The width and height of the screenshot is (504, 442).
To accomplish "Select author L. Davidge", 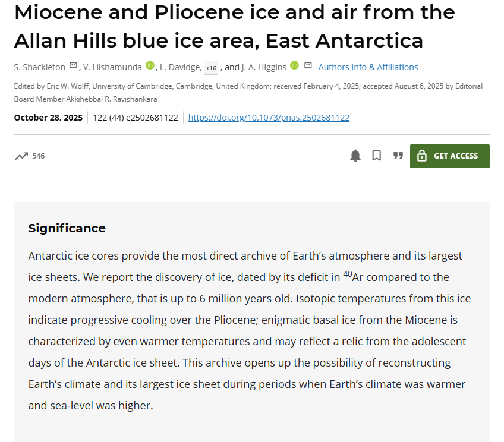I will tap(179, 67).
